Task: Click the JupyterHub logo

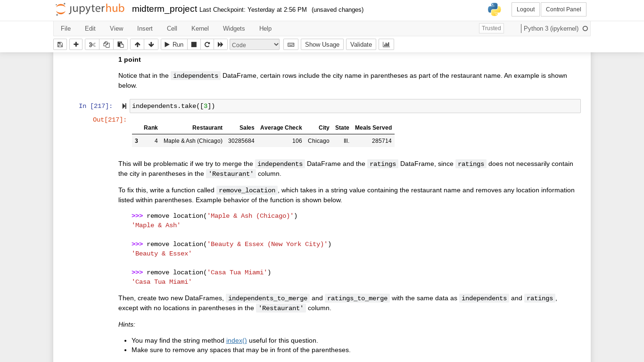Action: coord(90,9)
